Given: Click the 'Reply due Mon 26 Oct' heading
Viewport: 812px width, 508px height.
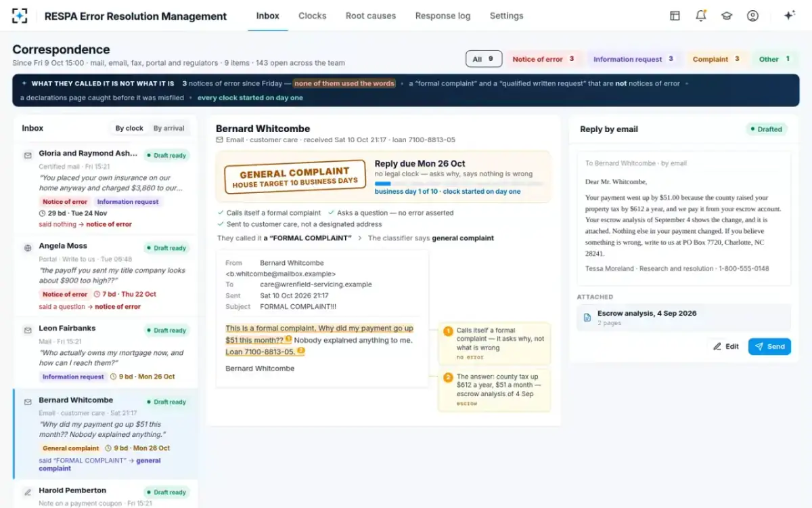Looking at the screenshot, I should point(420,164).
